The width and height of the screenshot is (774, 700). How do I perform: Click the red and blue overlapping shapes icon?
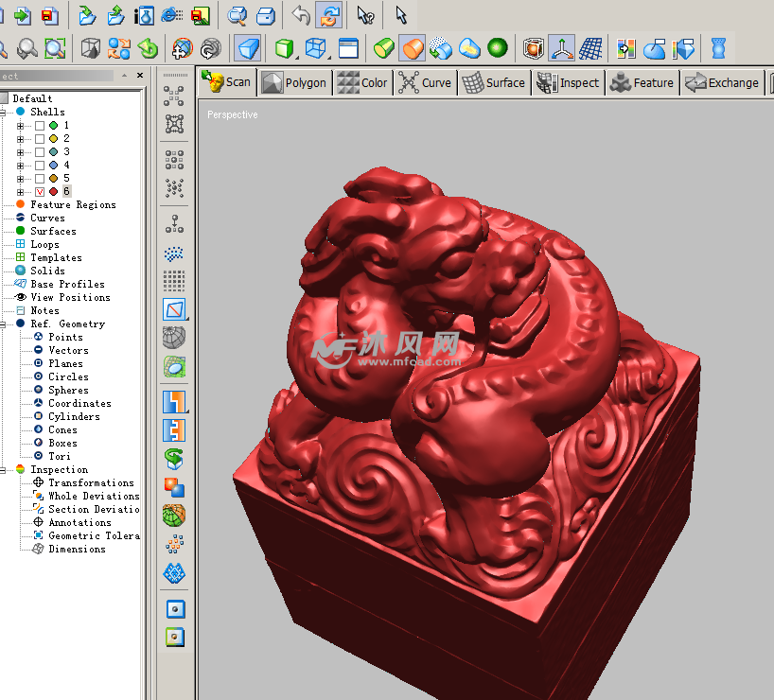174,487
